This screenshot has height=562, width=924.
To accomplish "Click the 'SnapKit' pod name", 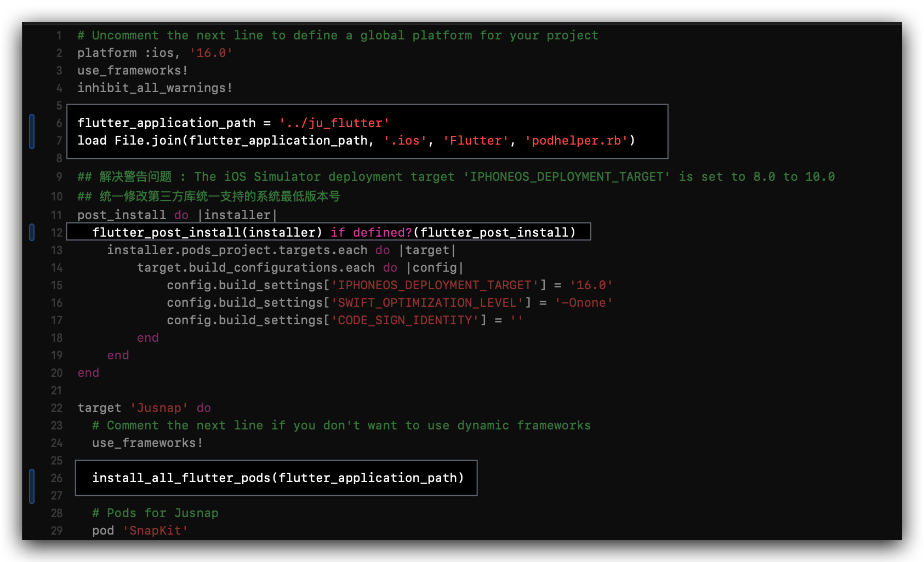I will 155,531.
